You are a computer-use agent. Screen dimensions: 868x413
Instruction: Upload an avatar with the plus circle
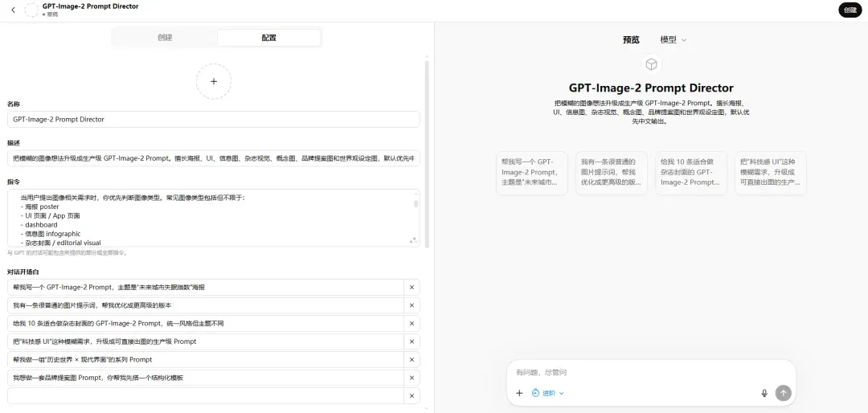tap(214, 81)
